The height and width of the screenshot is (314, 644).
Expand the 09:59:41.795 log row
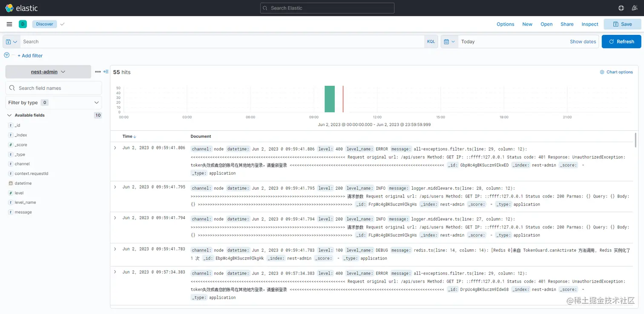(115, 187)
